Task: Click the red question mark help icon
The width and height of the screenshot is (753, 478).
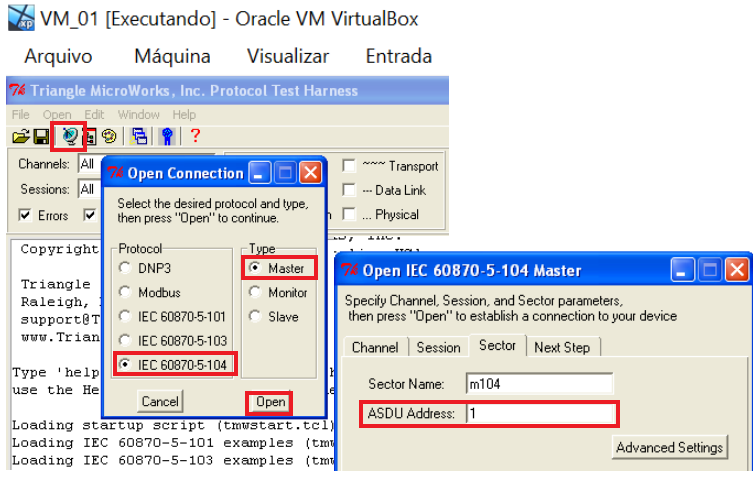Action: 195,136
